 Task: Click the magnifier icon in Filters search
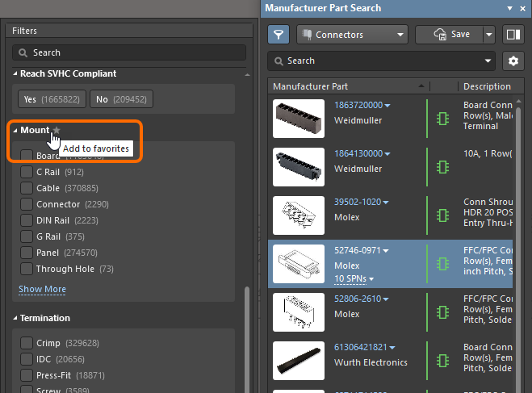point(23,53)
